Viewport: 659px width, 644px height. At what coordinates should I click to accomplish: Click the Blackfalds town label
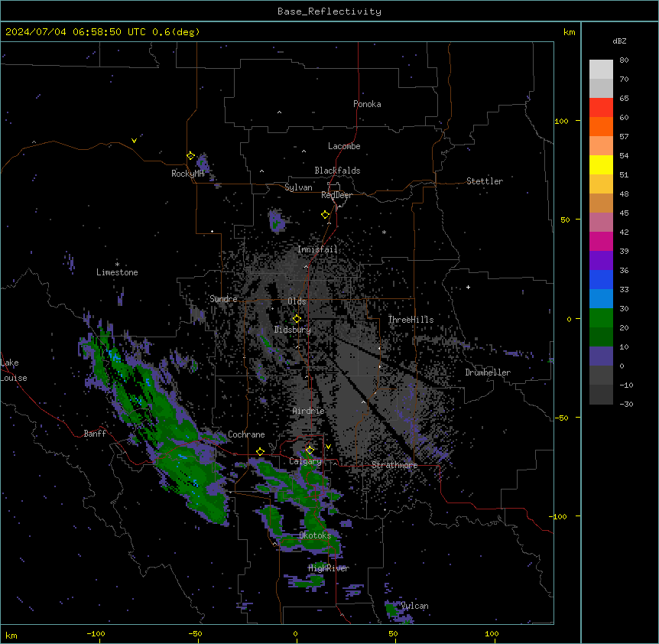pos(337,171)
